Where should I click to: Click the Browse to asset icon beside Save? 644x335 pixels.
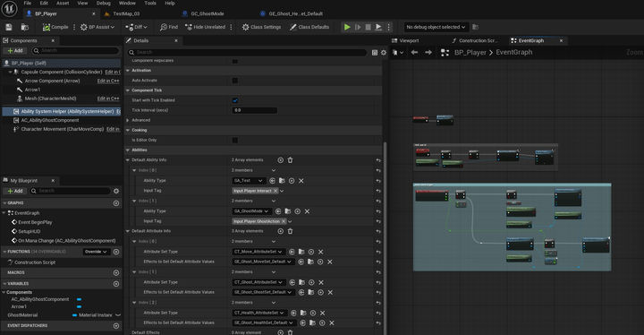coord(25,27)
